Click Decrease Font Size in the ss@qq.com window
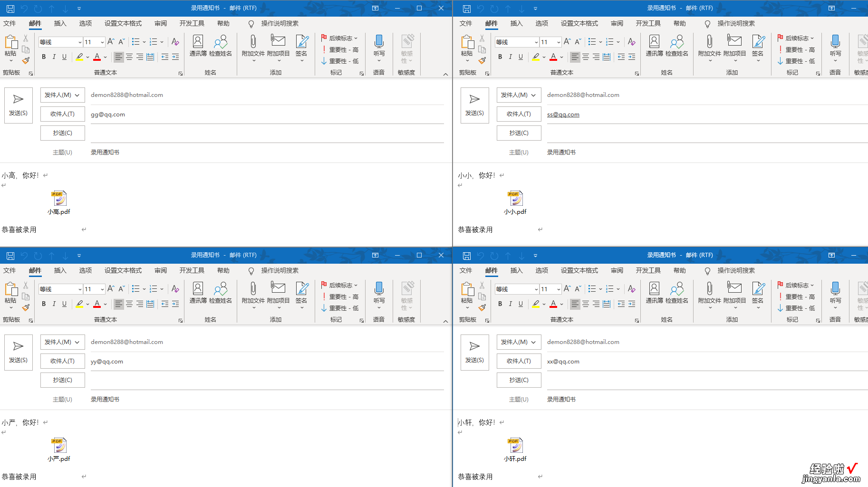868x487 pixels. click(578, 42)
